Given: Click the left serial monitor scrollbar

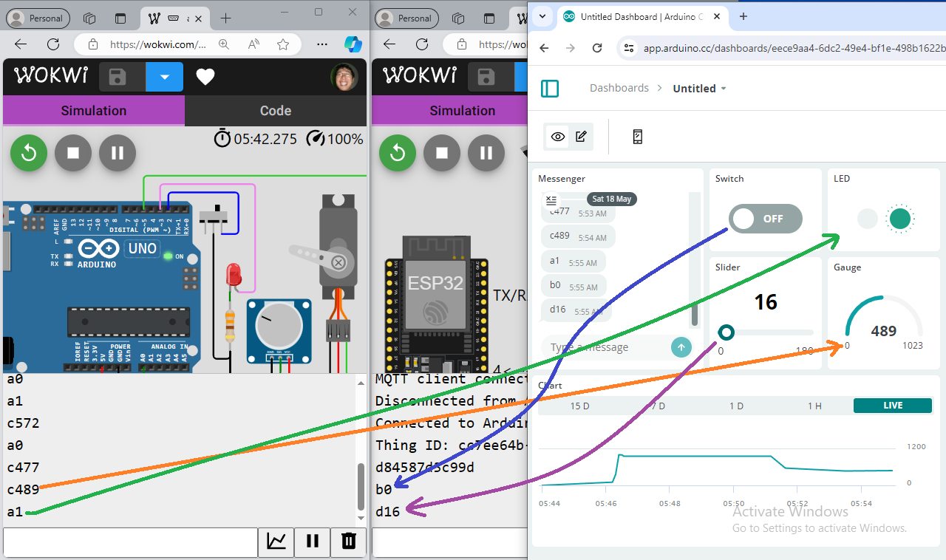Looking at the screenshot, I should pos(361,486).
